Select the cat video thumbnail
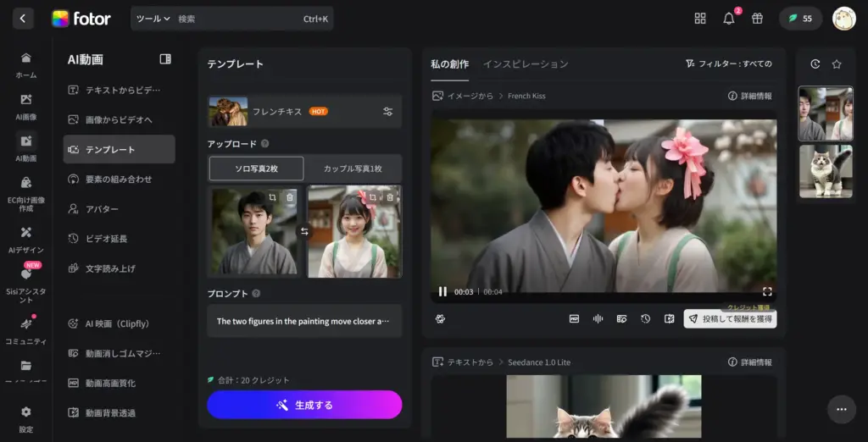Image resolution: width=868 pixels, height=442 pixels. [x=826, y=171]
